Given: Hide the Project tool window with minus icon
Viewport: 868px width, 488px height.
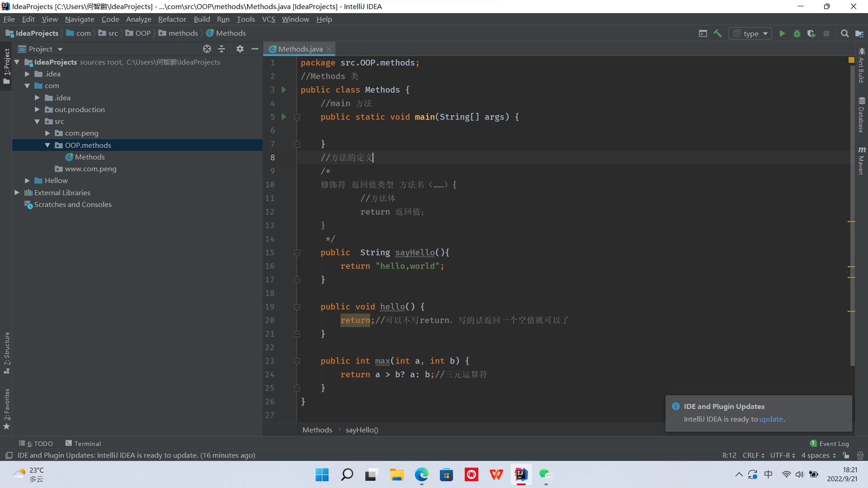Looking at the screenshot, I should coord(255,49).
